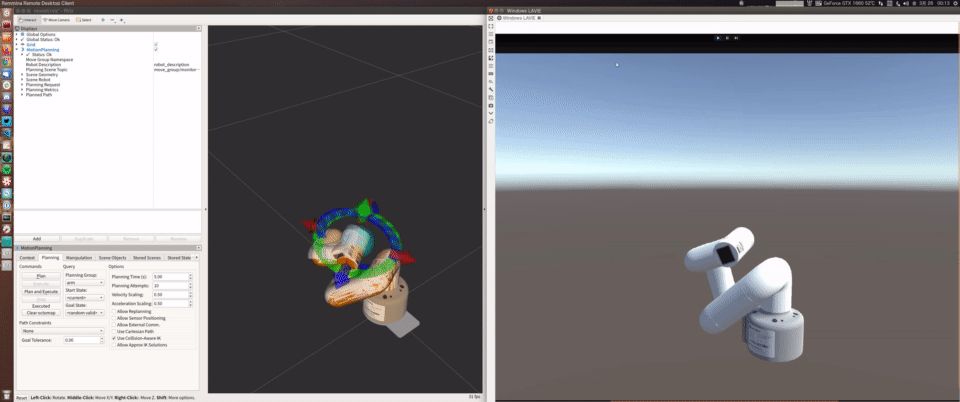960x402 pixels.
Task: Click the minus remove-tool icon in RViz toolbar
Action: [112, 20]
